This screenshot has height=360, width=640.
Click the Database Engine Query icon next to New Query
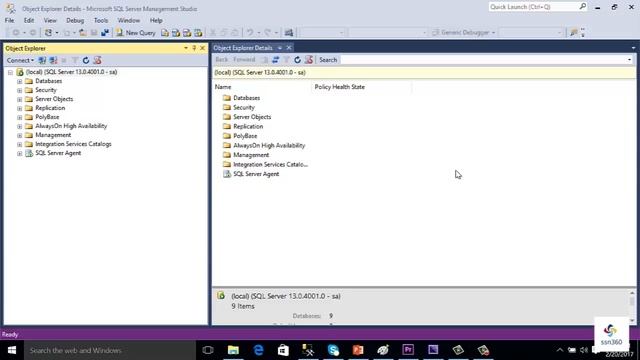pyautogui.click(x=165, y=33)
